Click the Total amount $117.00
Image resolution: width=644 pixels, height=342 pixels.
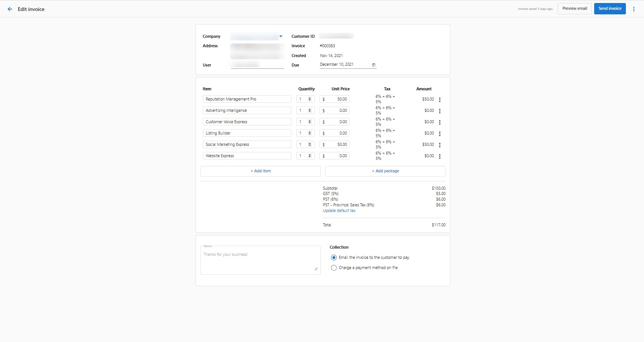click(438, 225)
